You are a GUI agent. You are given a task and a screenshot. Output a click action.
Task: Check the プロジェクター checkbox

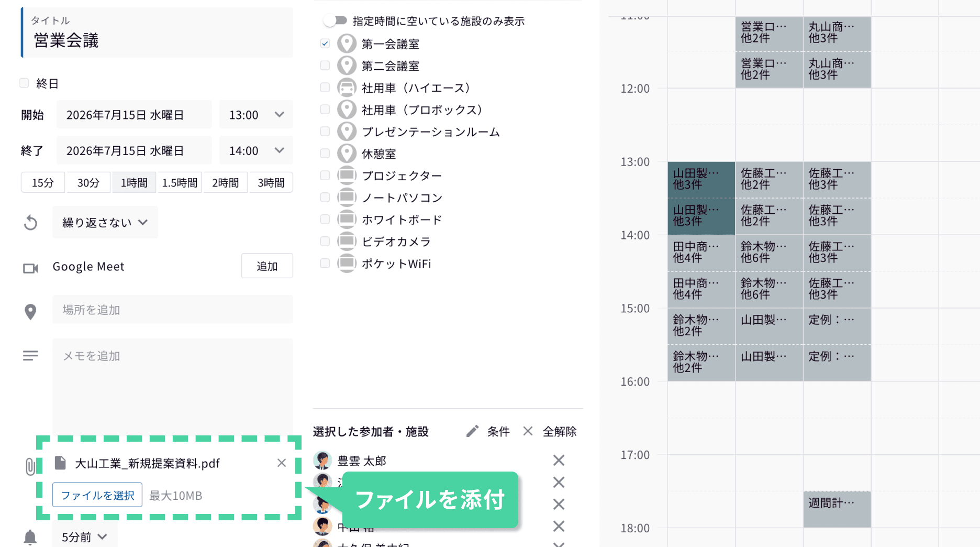tap(325, 176)
